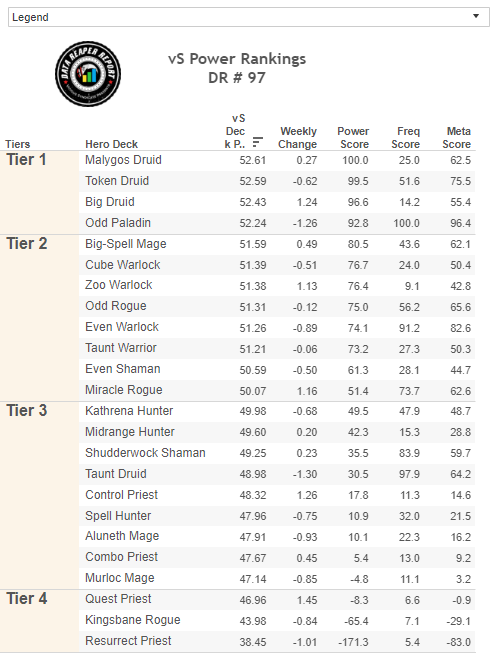This screenshot has width=498, height=656.
Task: Click the Odd Paladin deck name
Action: click(x=118, y=223)
